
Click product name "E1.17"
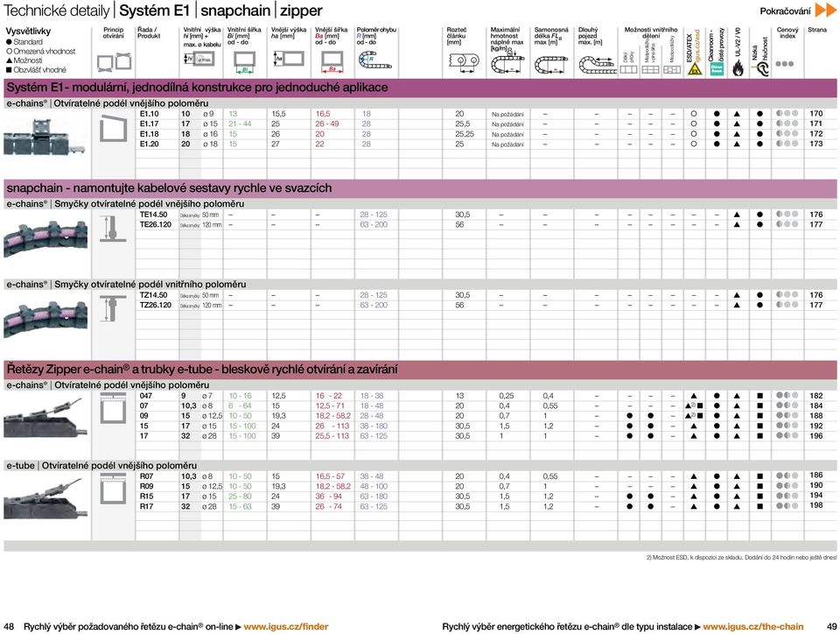point(150,123)
